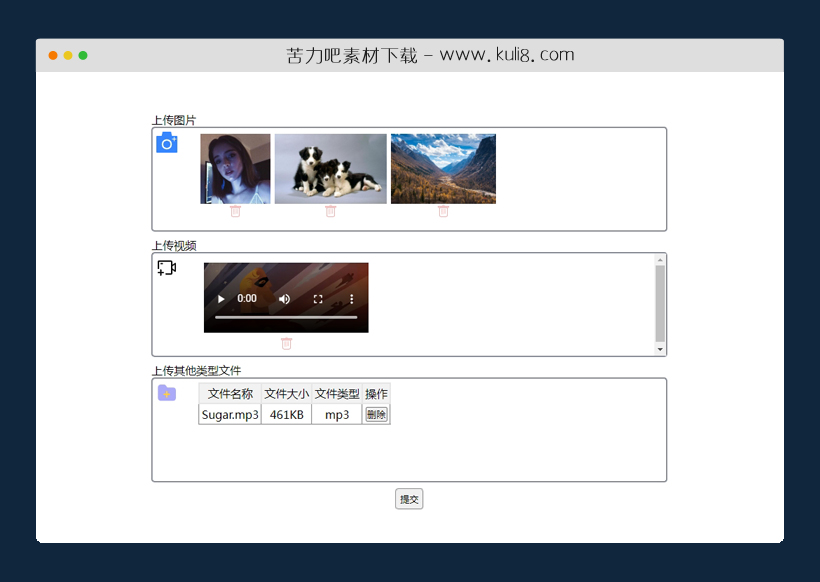Click the 提交 submit button
820x582 pixels.
click(x=409, y=498)
